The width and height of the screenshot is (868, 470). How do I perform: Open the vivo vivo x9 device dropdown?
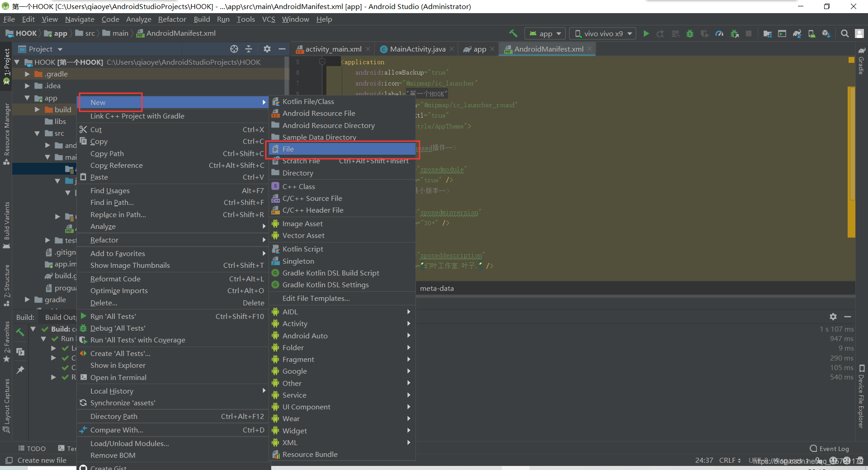(x=603, y=33)
